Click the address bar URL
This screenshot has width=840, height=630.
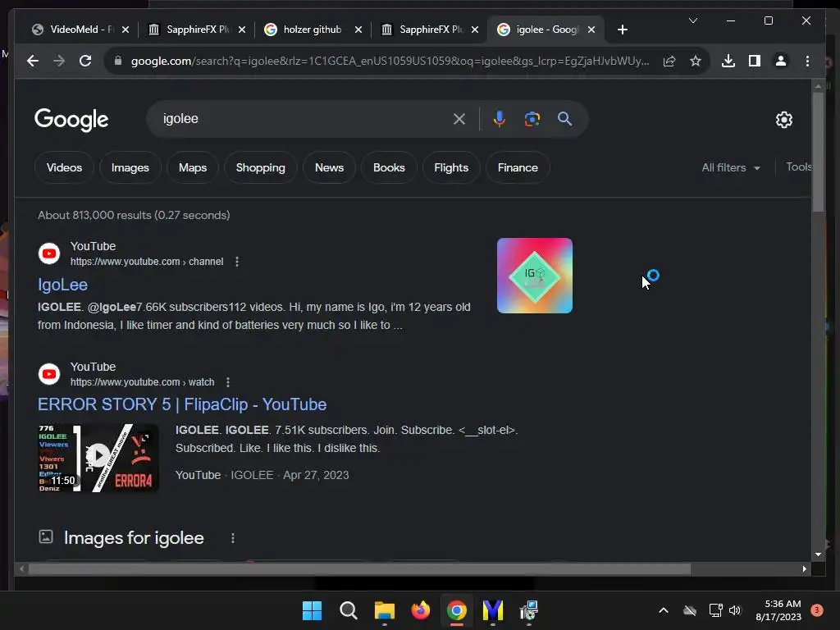tap(390, 61)
